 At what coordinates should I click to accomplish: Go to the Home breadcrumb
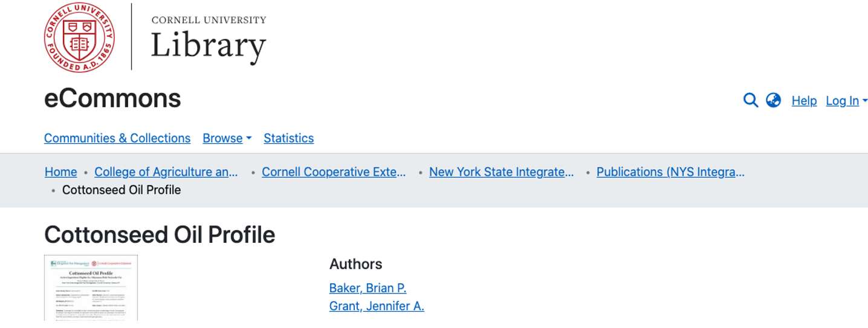coord(61,172)
